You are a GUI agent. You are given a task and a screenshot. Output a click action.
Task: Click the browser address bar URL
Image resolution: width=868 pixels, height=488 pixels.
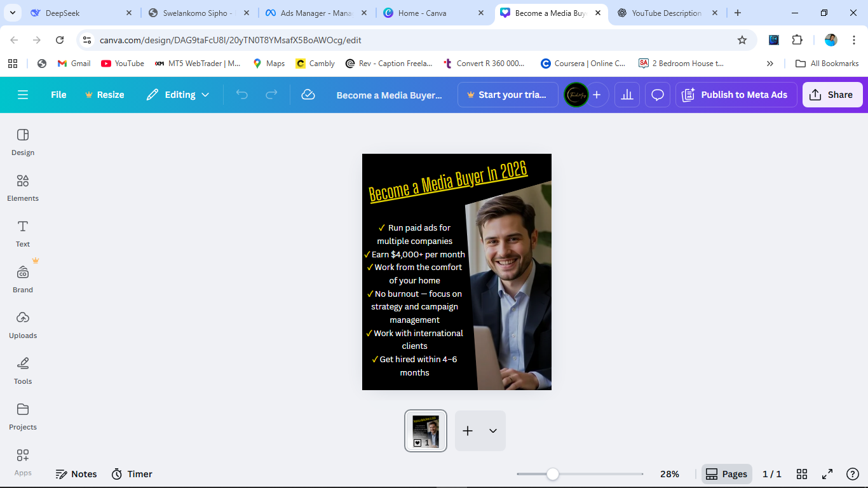(231, 40)
